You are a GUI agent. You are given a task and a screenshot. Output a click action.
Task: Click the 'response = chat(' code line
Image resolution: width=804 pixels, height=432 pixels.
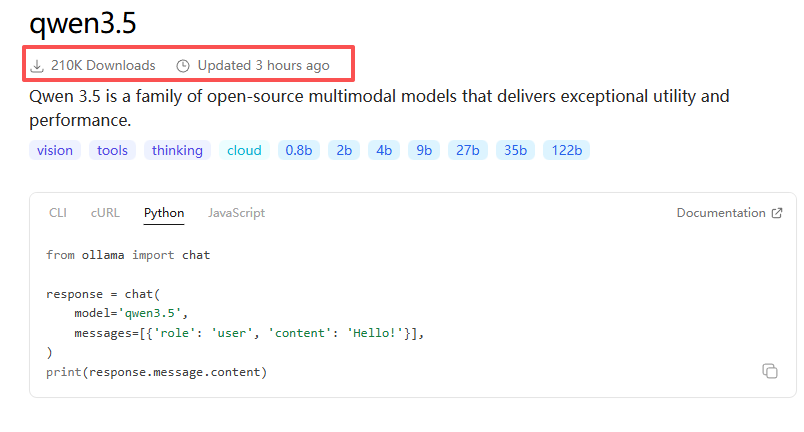click(x=103, y=294)
